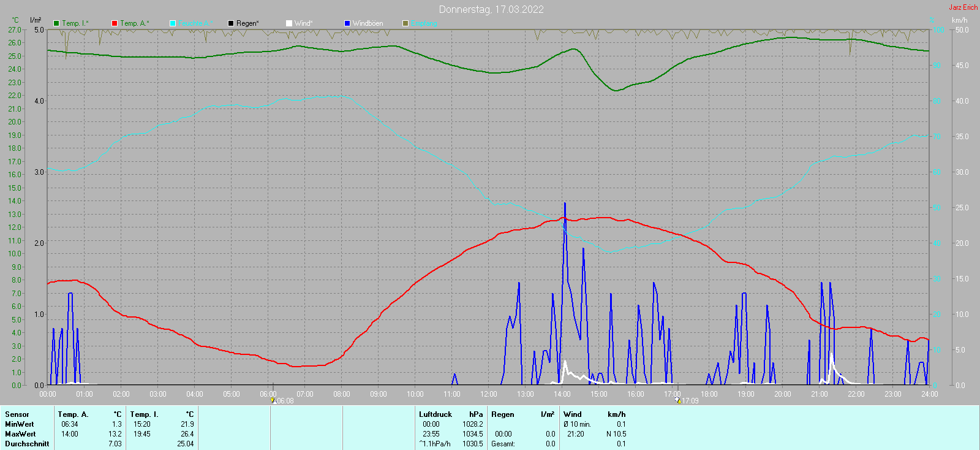980x450 pixels.
Task: Click the wind maximum time "21:20"
Action: [x=576, y=434]
